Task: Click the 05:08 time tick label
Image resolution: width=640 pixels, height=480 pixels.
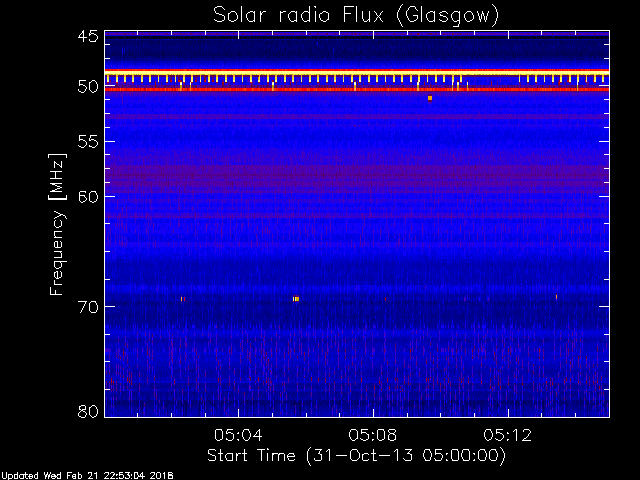Action: [x=373, y=435]
